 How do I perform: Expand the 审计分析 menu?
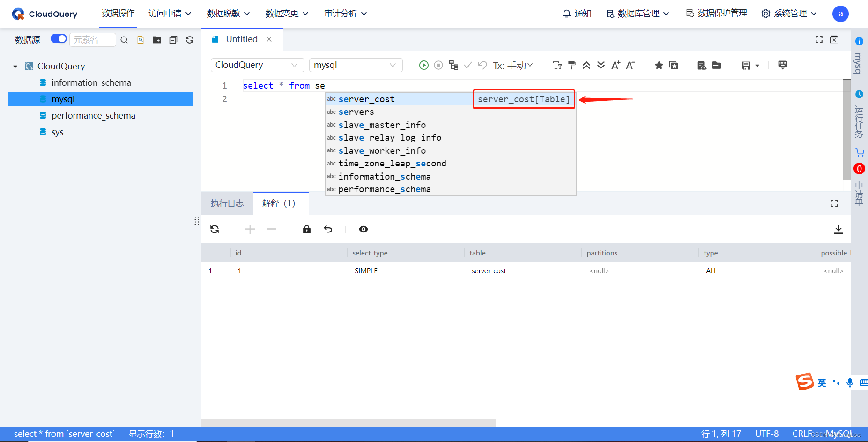(x=346, y=14)
